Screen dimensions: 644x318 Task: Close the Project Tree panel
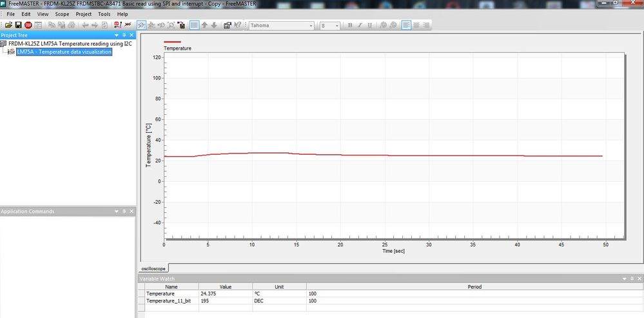132,35
